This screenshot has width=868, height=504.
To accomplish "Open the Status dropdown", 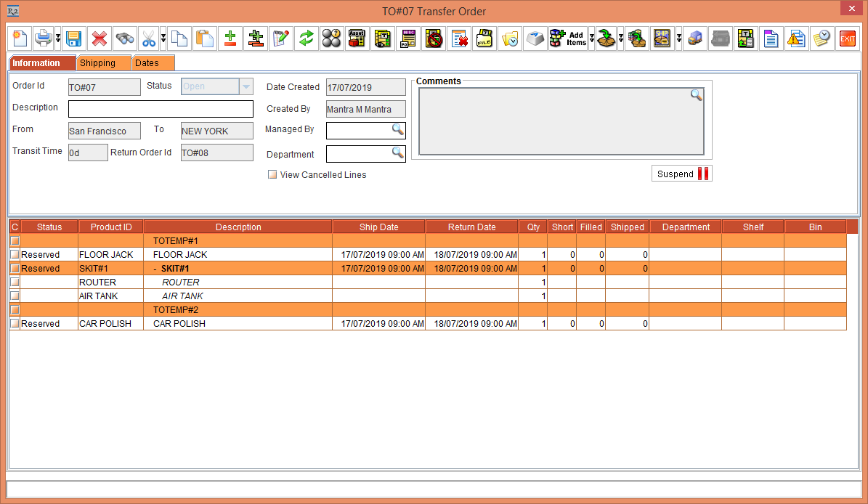I will [246, 86].
